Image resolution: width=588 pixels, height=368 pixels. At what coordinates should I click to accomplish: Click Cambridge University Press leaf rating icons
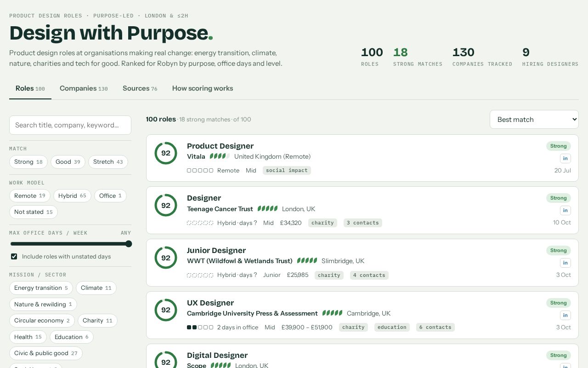333,313
